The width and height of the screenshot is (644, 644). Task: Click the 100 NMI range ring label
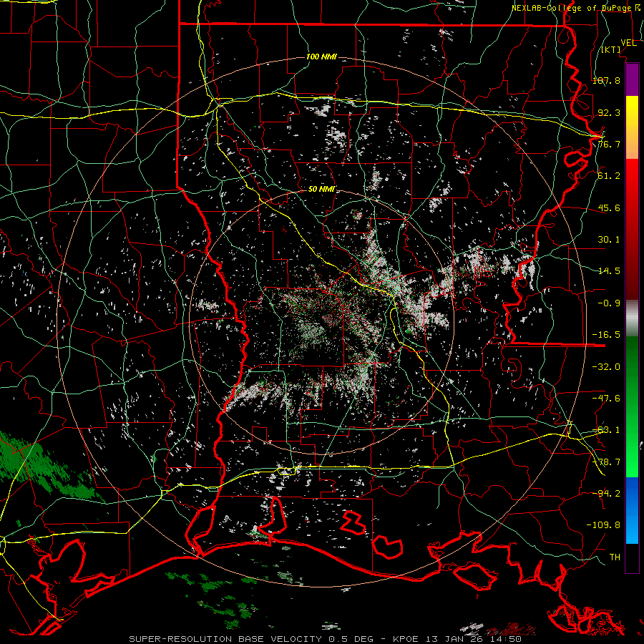pos(321,57)
